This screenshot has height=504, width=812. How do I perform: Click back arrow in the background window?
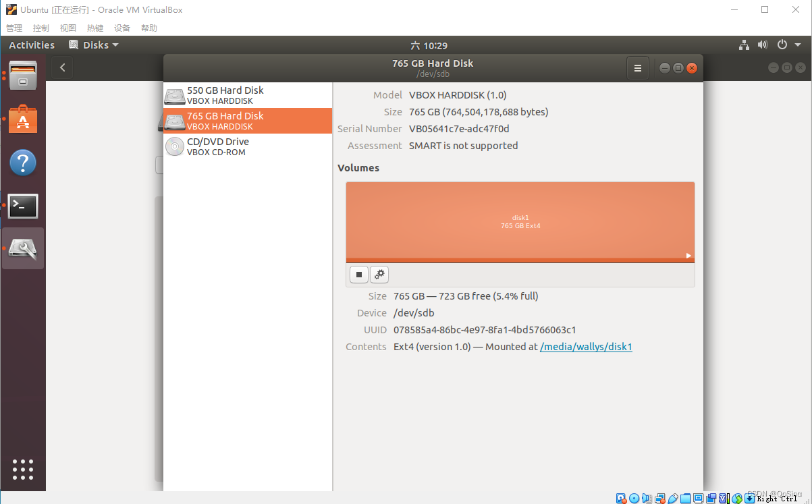(62, 67)
